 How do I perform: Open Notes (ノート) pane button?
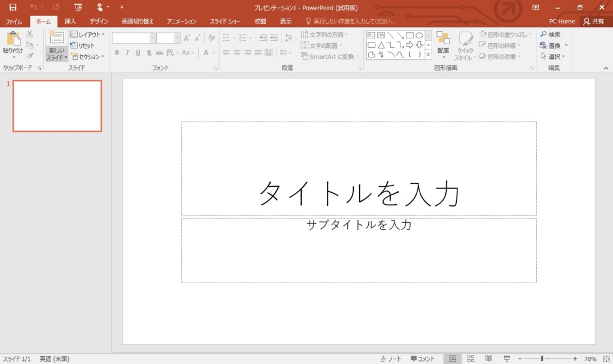[x=391, y=359]
